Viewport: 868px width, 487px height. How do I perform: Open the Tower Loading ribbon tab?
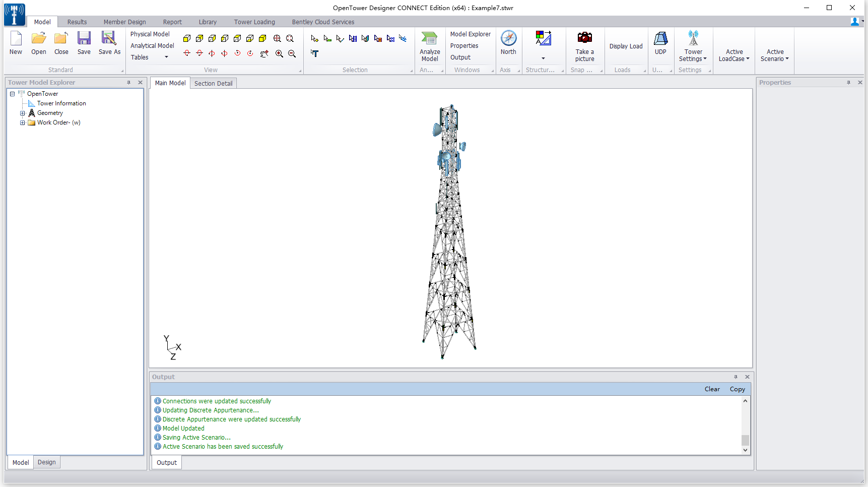click(254, 22)
